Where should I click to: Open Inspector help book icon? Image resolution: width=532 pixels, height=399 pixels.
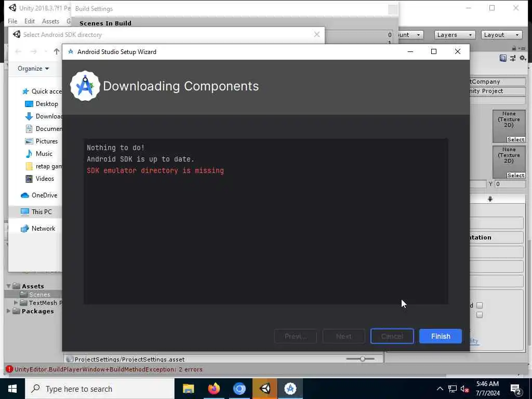point(503,58)
